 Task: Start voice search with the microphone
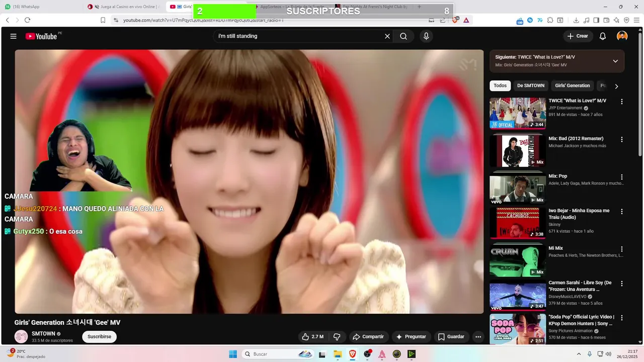tap(426, 36)
